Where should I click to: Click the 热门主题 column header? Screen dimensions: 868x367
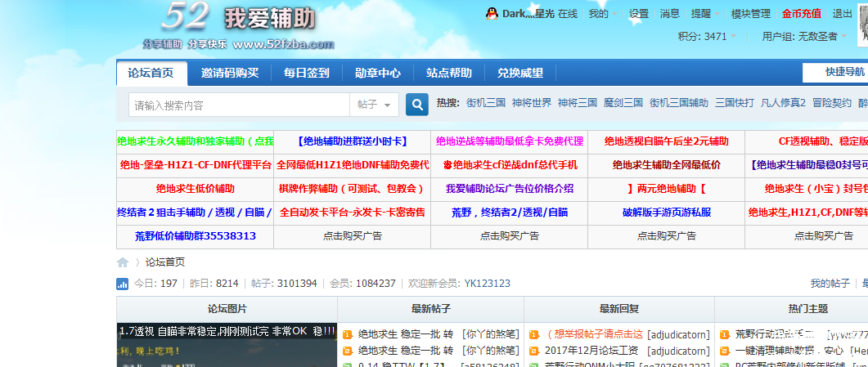coord(808,309)
